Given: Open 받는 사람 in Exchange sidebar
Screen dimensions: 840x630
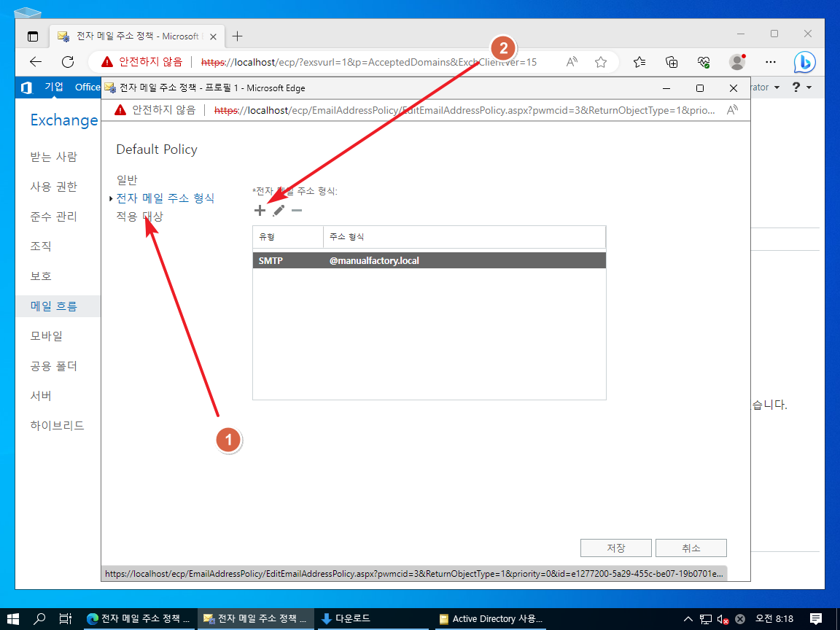Looking at the screenshot, I should [53, 157].
